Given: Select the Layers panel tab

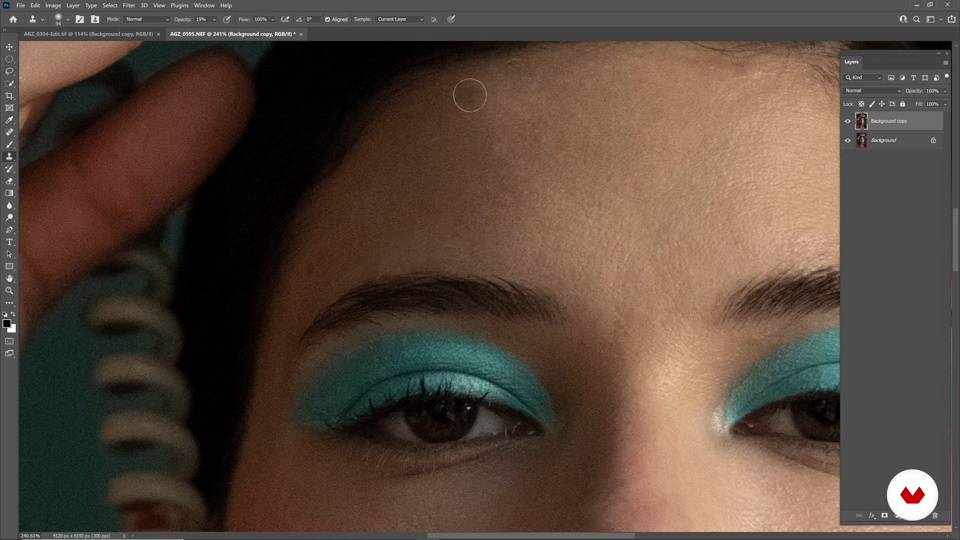Looking at the screenshot, I should (x=851, y=62).
